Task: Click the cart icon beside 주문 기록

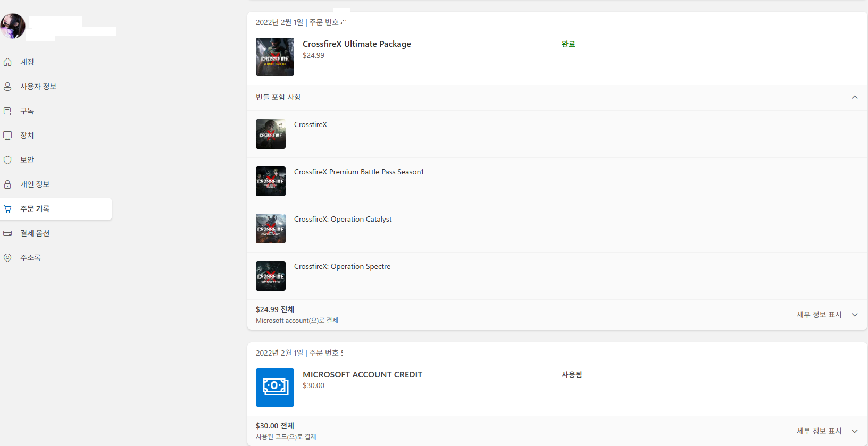Action: pos(7,209)
